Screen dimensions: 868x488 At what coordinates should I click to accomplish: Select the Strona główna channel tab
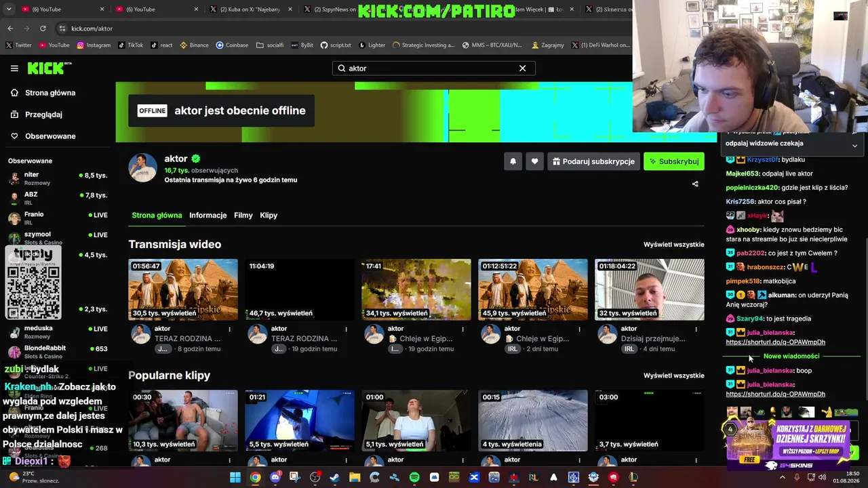157,216
